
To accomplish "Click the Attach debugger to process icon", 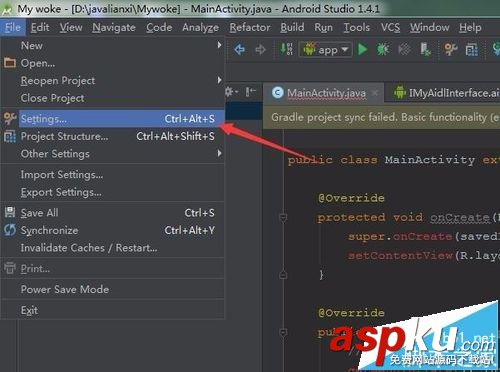I will (425, 49).
